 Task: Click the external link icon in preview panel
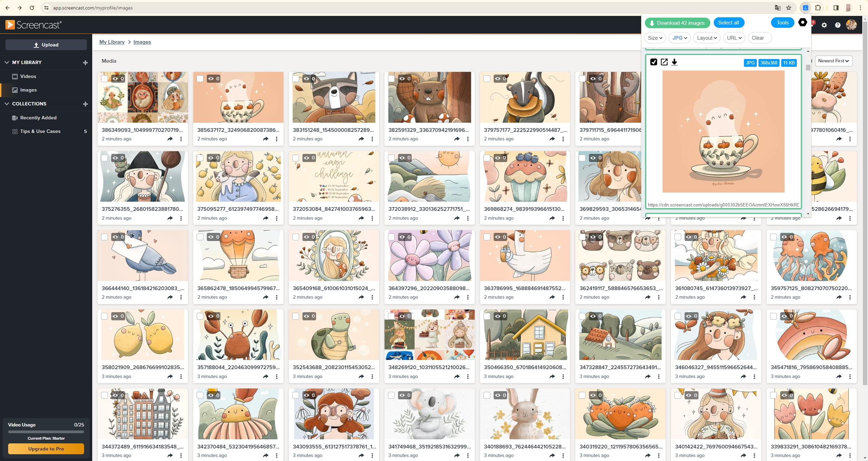[x=664, y=62]
